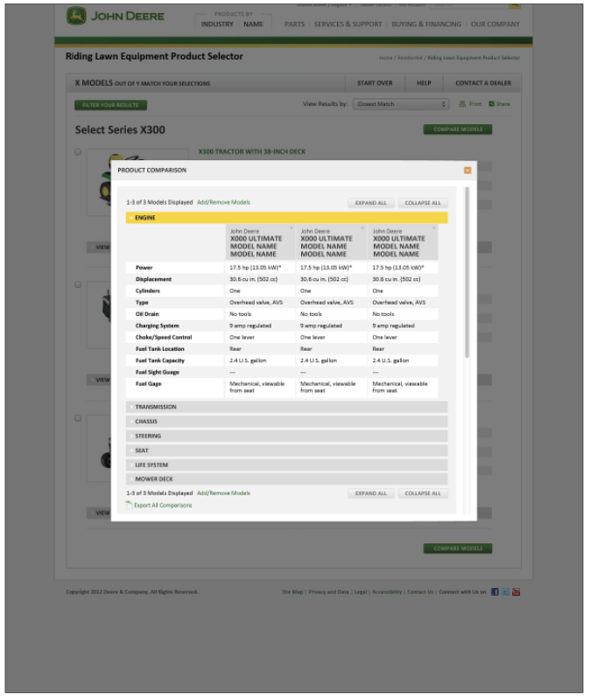Image resolution: width=590 pixels, height=700 pixels.
Task: Open the YouTube icon in the footer
Action: [x=516, y=592]
